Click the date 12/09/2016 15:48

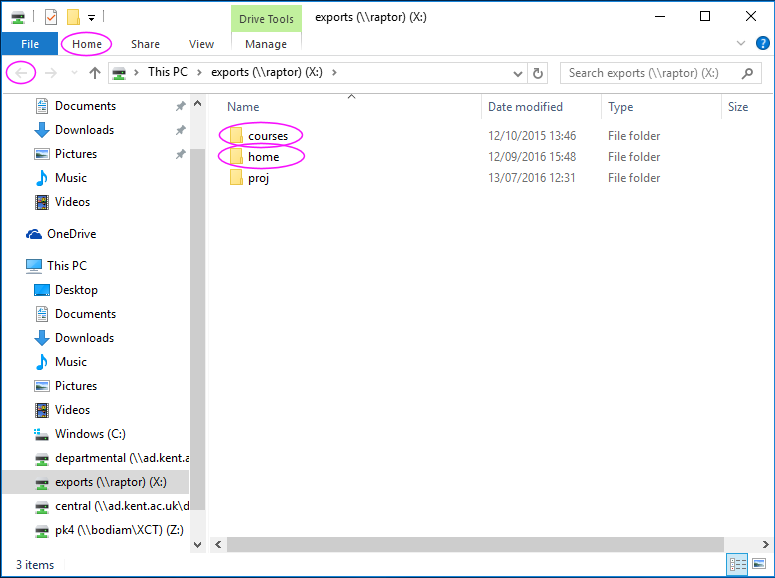click(x=532, y=157)
